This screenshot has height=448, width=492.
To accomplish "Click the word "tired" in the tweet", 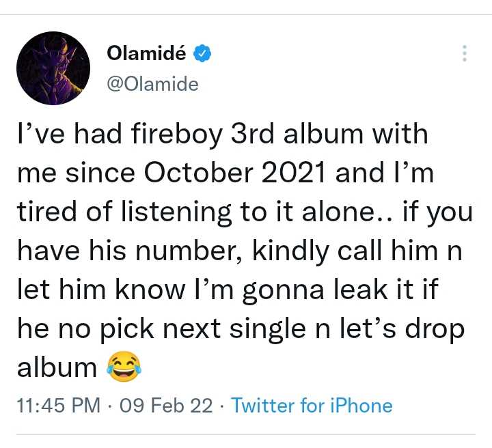I will click(x=46, y=212).
